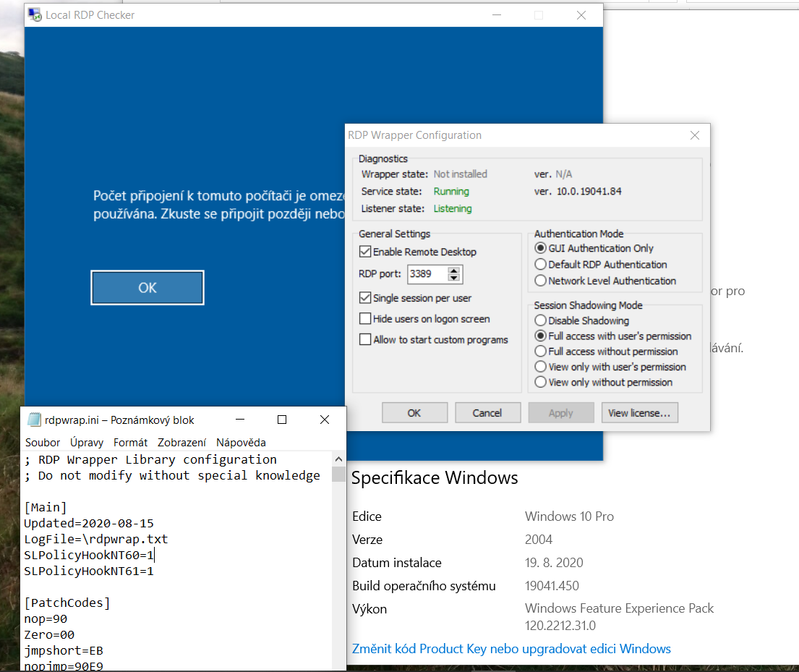Open Úpravy menu in Notepad
The image size is (799, 672).
pos(87,443)
